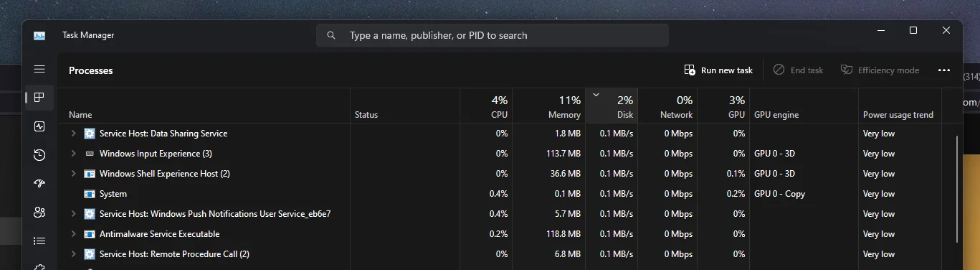The image size is (980, 270).
Task: Click the Windows Shell Experience Host icon
Action: 90,174
